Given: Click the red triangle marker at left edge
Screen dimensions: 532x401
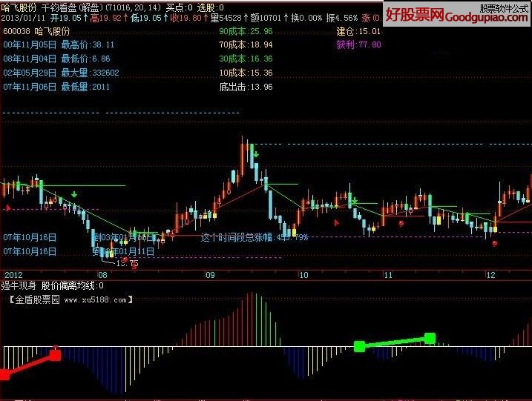Looking at the screenshot, I should pos(8,209).
